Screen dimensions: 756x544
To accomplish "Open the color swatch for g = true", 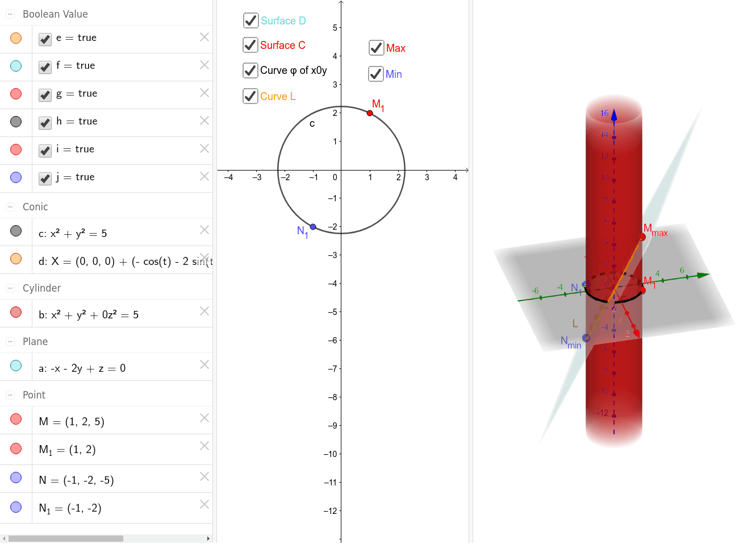I will click(15, 92).
